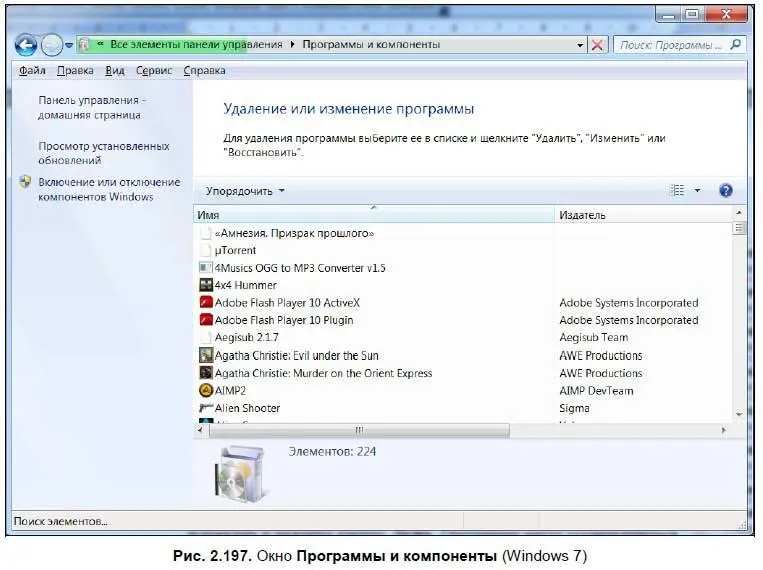Select 'Все элементы панели управления' breadcrumb
Image resolution: width=763 pixels, height=570 pixels.
[x=196, y=44]
